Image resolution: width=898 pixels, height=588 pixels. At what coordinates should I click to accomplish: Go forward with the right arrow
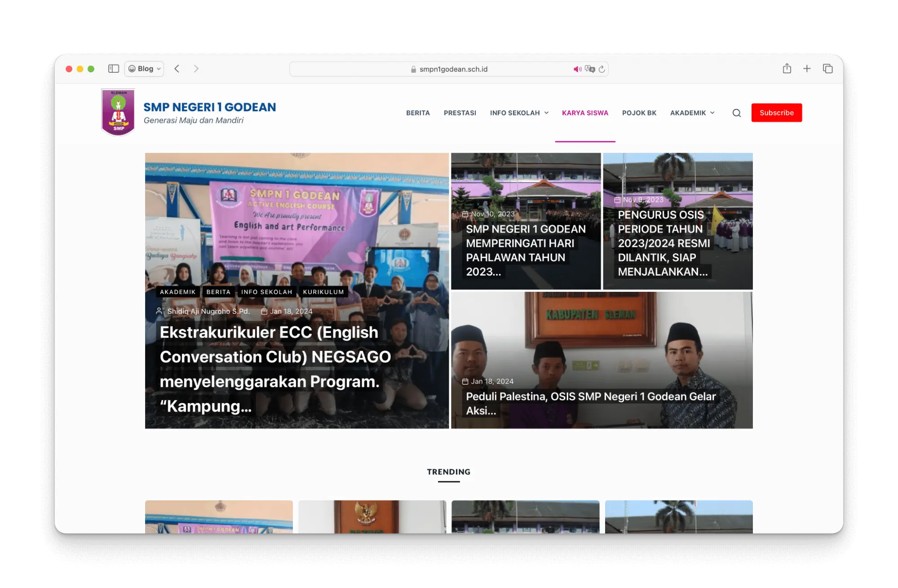click(x=196, y=69)
